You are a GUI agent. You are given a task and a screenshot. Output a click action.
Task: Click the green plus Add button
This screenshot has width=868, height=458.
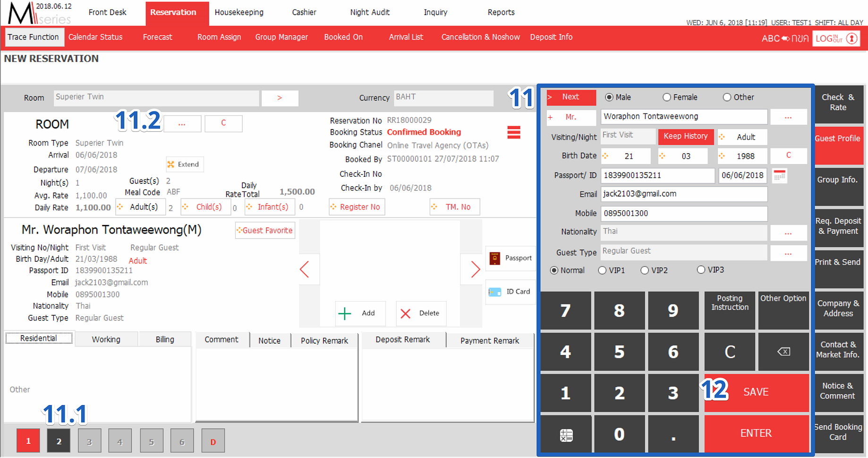(360, 313)
